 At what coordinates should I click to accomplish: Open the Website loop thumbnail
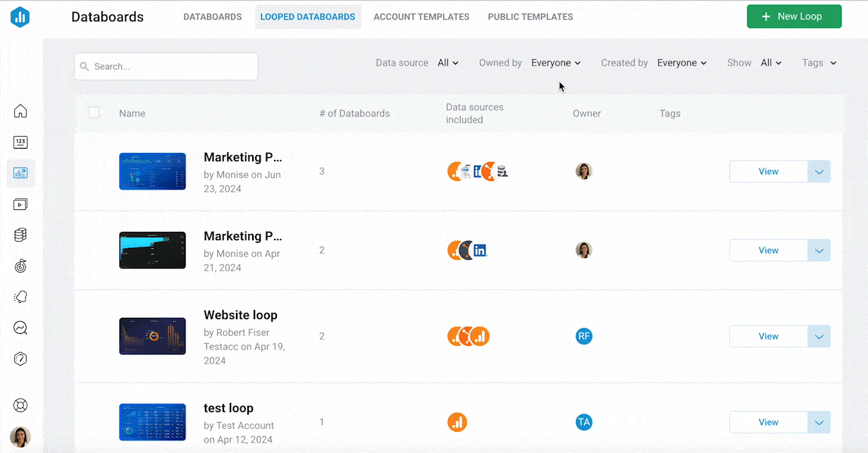pos(152,336)
